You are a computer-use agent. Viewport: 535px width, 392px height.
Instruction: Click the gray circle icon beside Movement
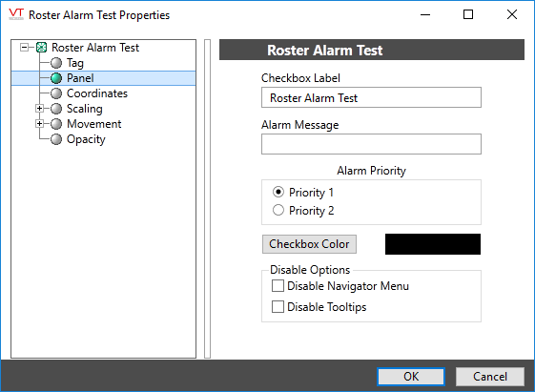pyautogui.click(x=56, y=124)
